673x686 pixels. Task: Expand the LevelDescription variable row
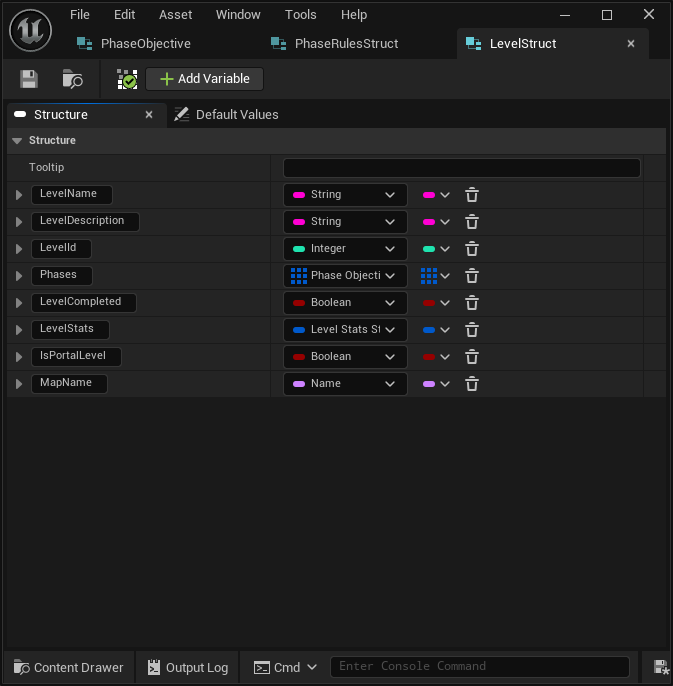(19, 222)
